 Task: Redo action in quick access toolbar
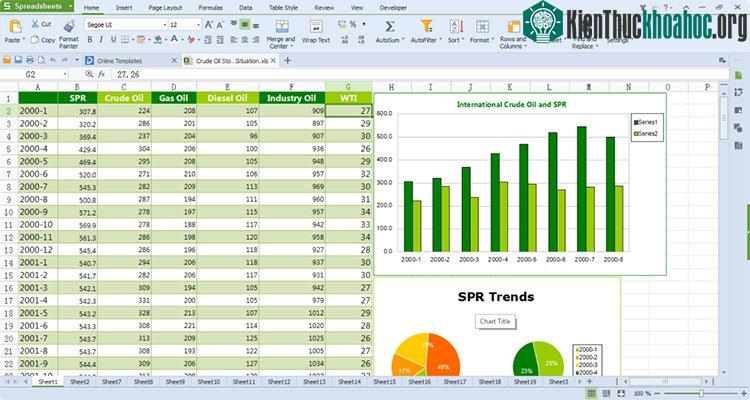(x=65, y=60)
